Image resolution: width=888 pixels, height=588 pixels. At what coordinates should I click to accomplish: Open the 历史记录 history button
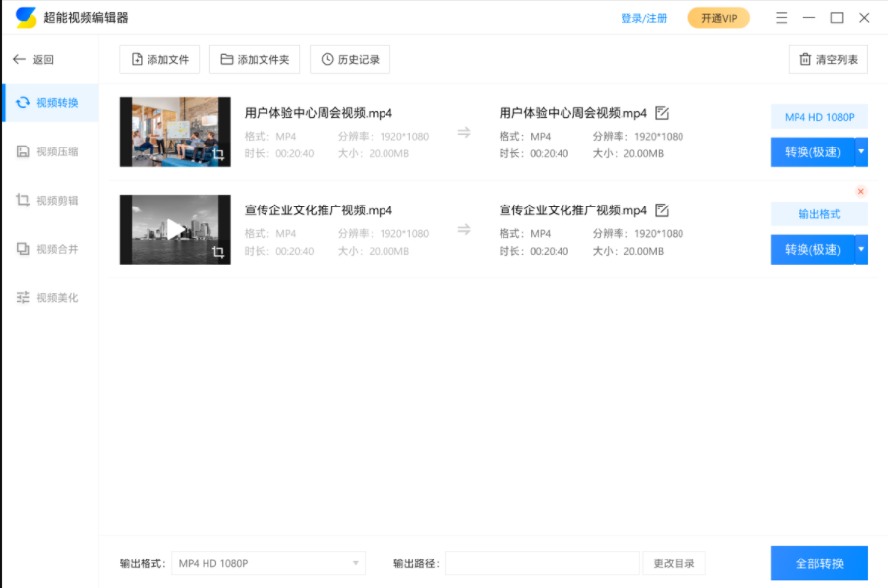pos(349,60)
